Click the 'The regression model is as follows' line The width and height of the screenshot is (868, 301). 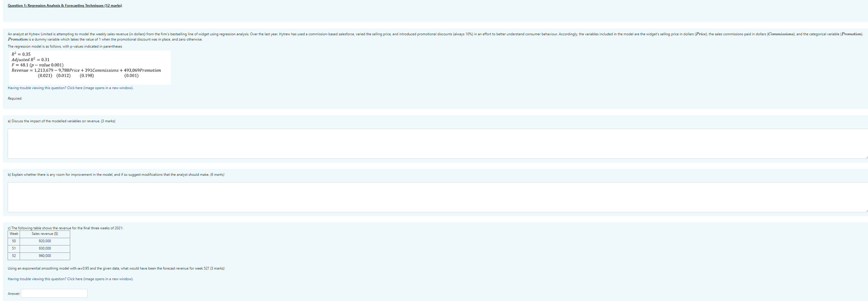click(x=65, y=46)
